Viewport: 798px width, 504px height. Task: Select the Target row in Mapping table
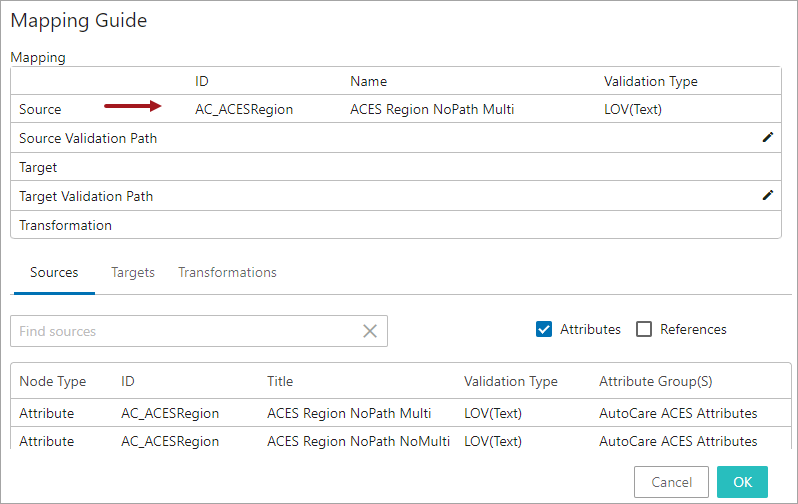(x=38, y=167)
